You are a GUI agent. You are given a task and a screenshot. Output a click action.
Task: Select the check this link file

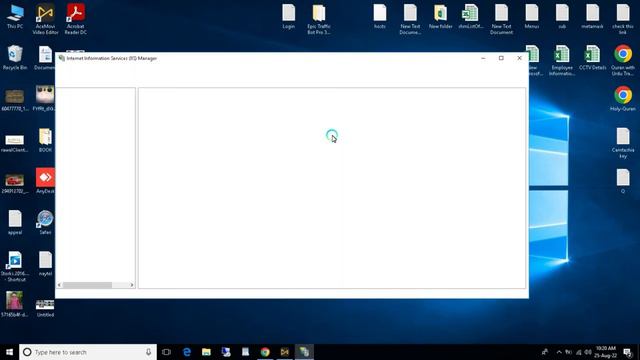point(623,19)
